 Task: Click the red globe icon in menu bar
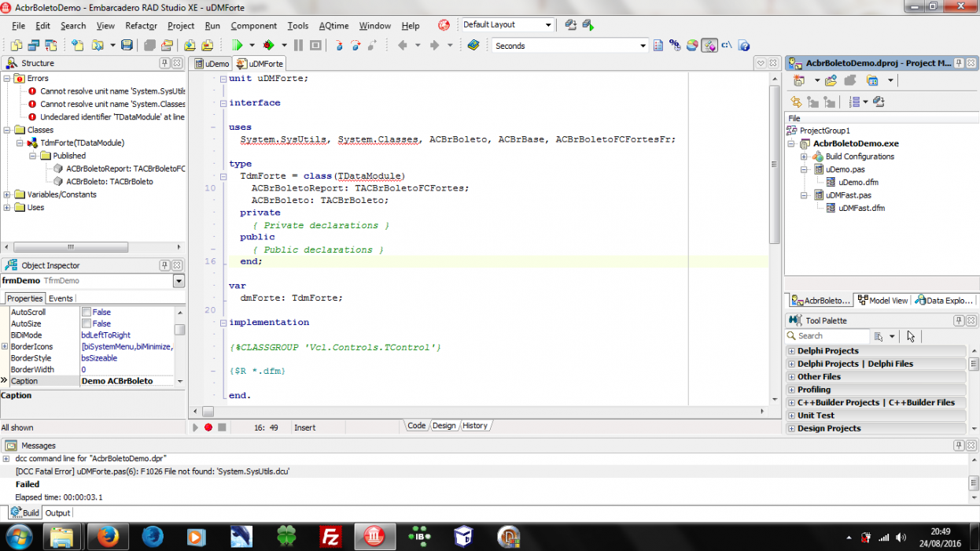coord(444,25)
